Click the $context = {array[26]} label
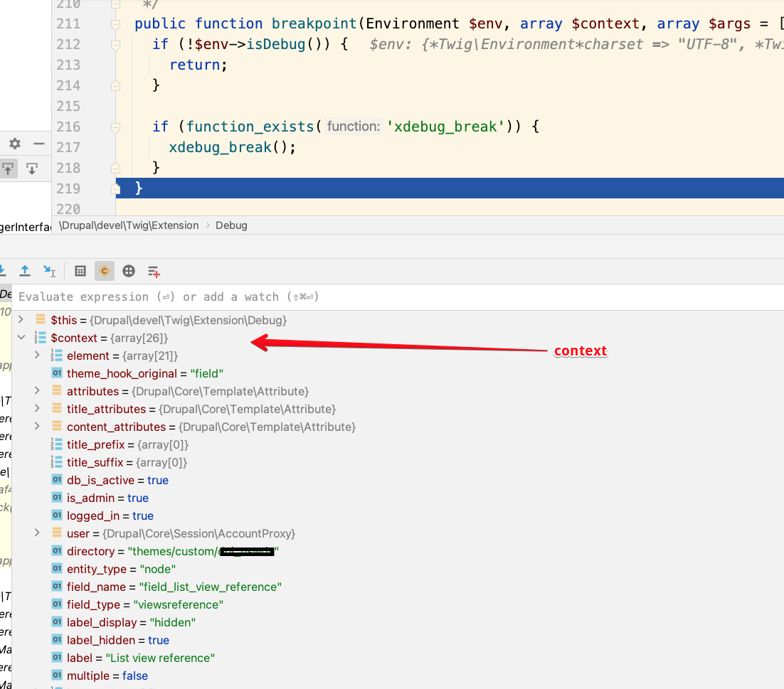The height and width of the screenshot is (689, 784). pyautogui.click(x=109, y=338)
